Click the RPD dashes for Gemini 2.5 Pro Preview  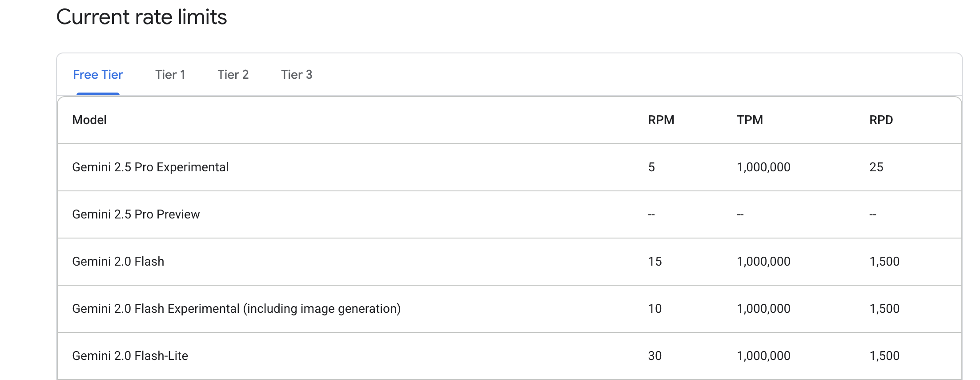[873, 215]
